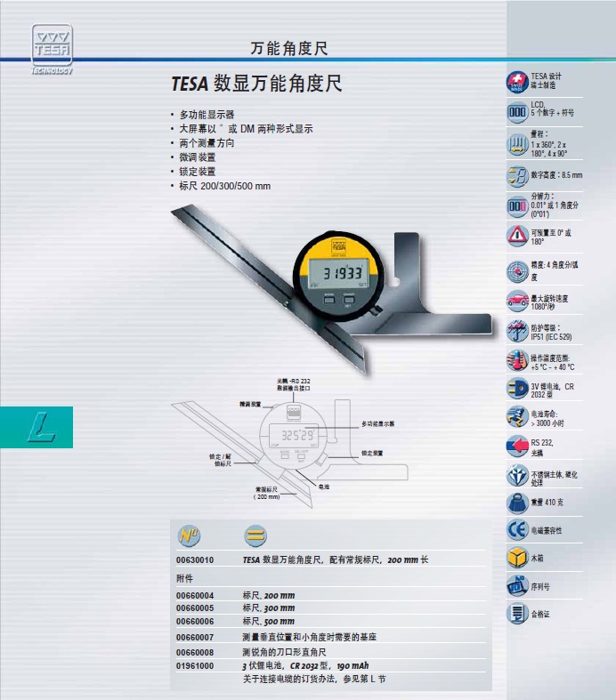Viewport: 616px width, 700px height.
Task: Click order number 00660004
Action: click(195, 596)
